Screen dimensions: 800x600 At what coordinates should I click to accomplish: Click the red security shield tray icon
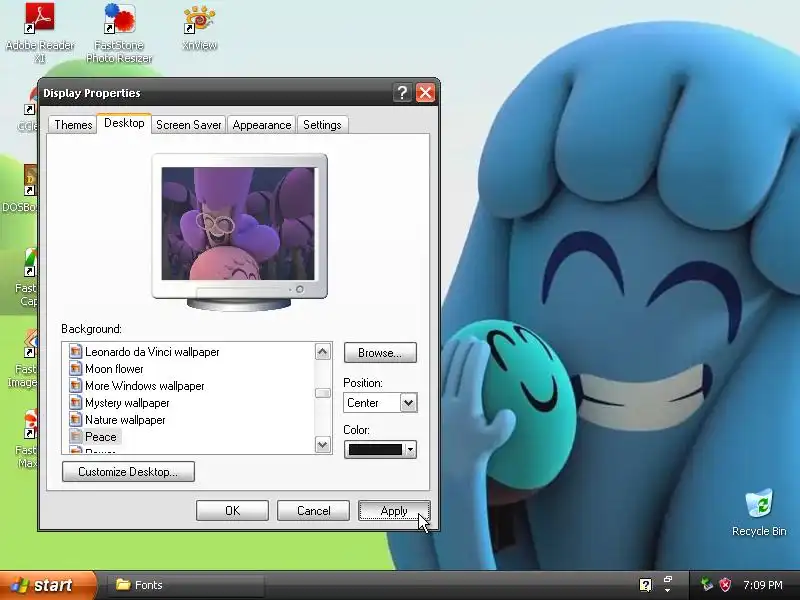pyautogui.click(x=725, y=585)
